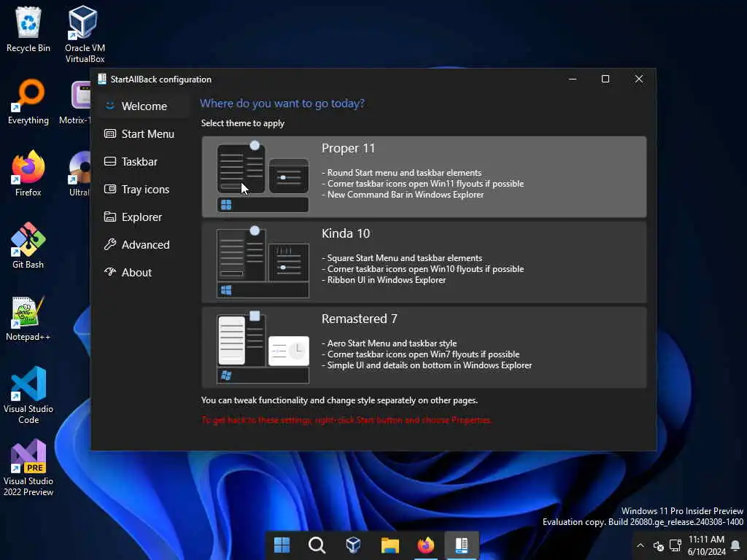The height and width of the screenshot is (560, 747).
Task: Click the Proper 11 preview thumbnail
Action: 263,176
